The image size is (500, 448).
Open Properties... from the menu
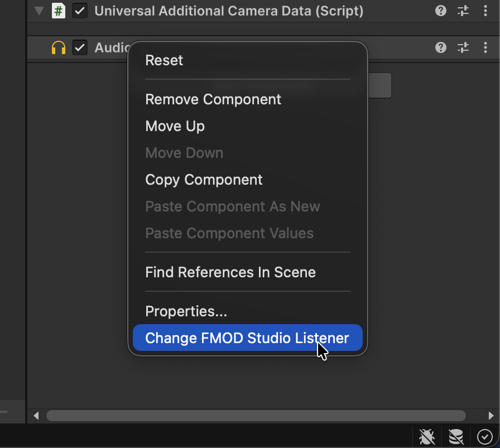pyautogui.click(x=247, y=311)
